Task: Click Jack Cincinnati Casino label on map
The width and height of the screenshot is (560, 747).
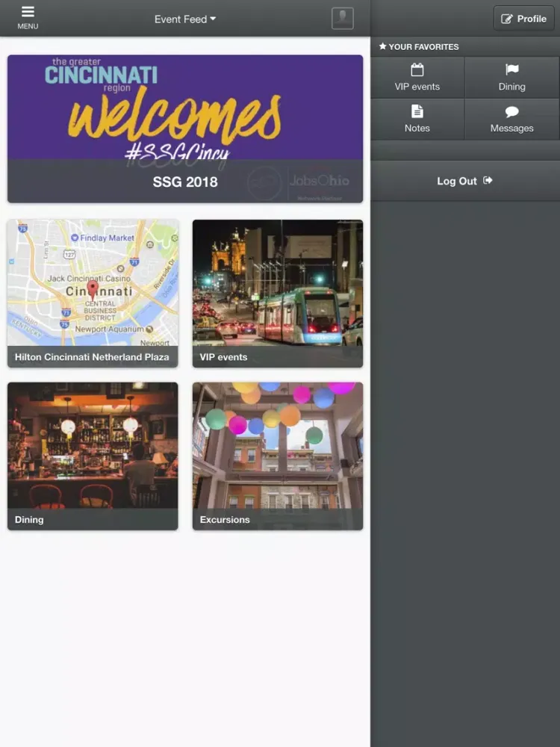Action: (x=89, y=278)
